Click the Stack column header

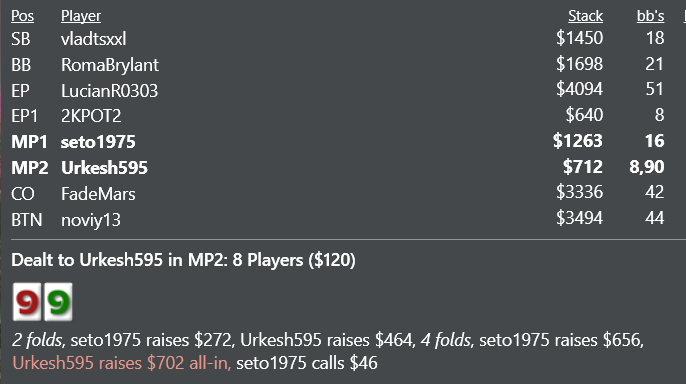pos(585,16)
